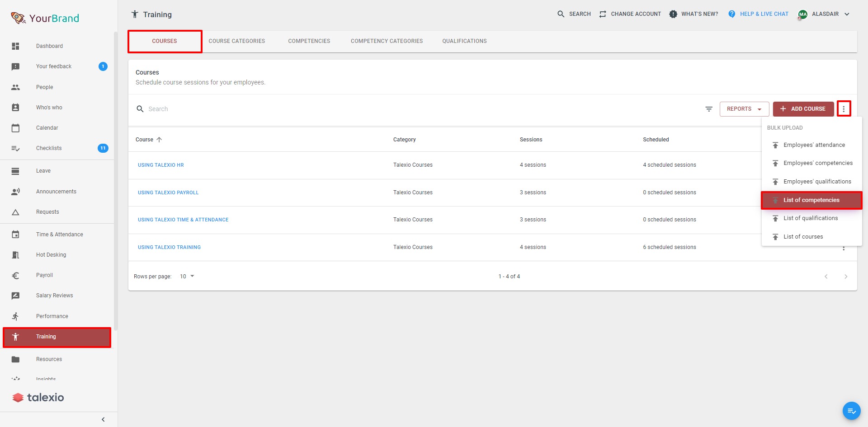This screenshot has height=427, width=868.
Task: Switch to the Course Categories tab
Action: tap(237, 41)
